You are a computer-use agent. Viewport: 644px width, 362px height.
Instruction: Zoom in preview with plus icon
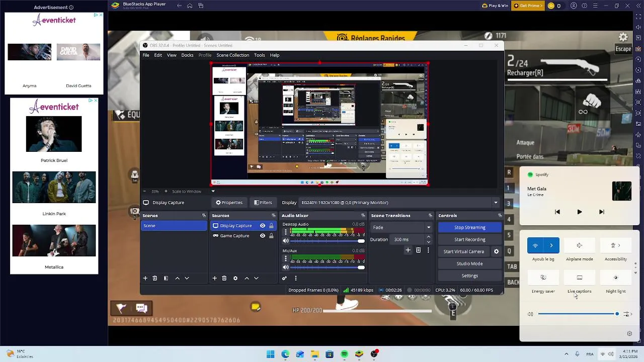166,191
